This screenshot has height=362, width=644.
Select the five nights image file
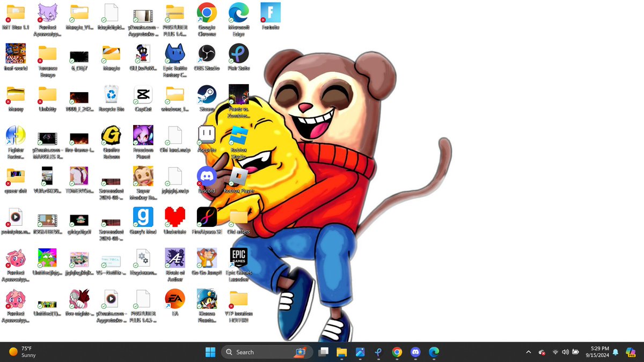(79, 302)
